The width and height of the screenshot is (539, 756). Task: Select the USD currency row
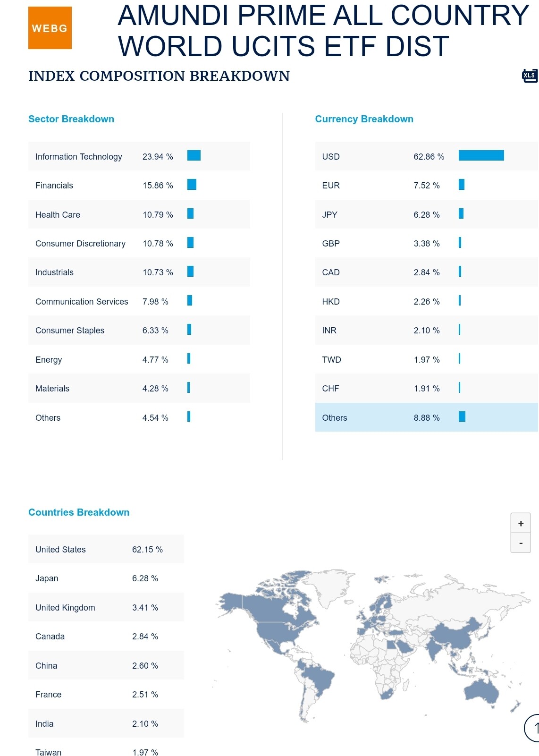pos(426,156)
